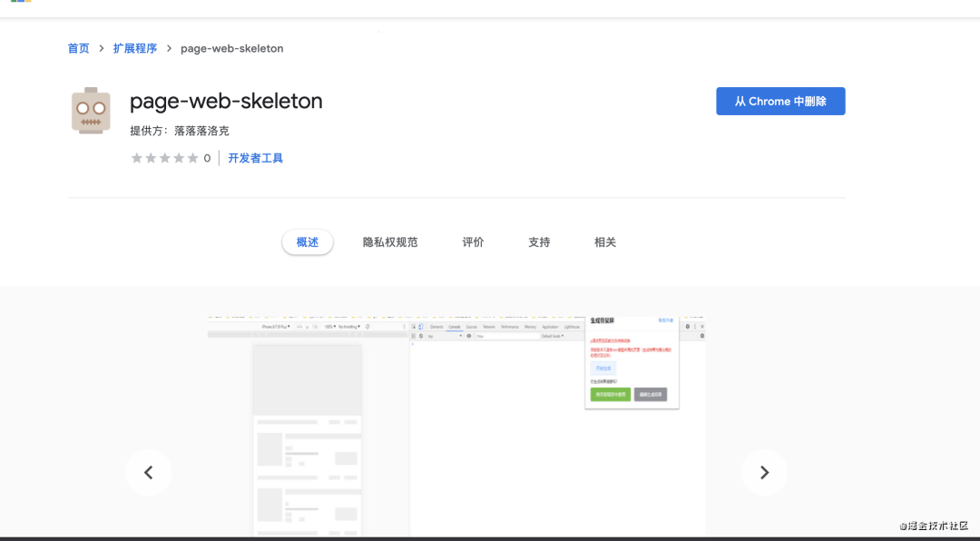Screen dimensions: 980x541
Task: Open the 扩展程序 breadcrumb link
Action: [x=135, y=49]
